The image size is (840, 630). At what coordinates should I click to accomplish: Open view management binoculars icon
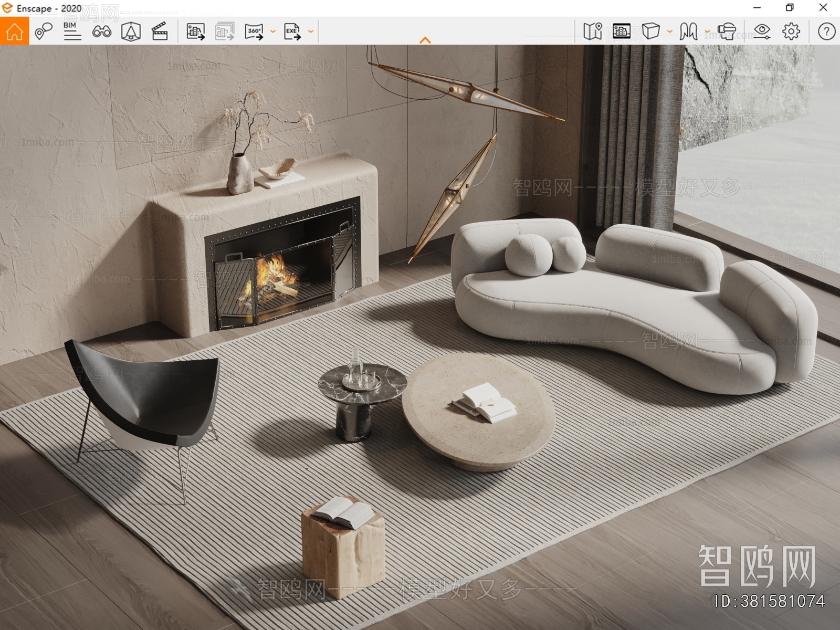pos(101,31)
